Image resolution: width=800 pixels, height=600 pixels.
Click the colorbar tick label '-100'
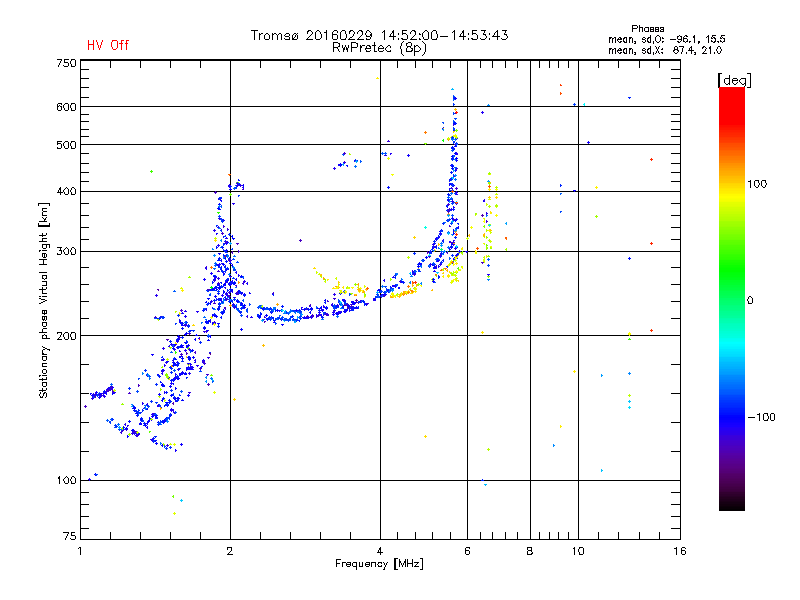[761, 417]
